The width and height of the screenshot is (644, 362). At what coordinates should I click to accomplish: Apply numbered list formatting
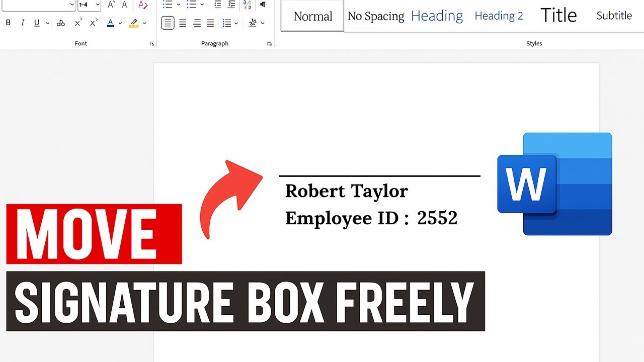tap(191, 5)
